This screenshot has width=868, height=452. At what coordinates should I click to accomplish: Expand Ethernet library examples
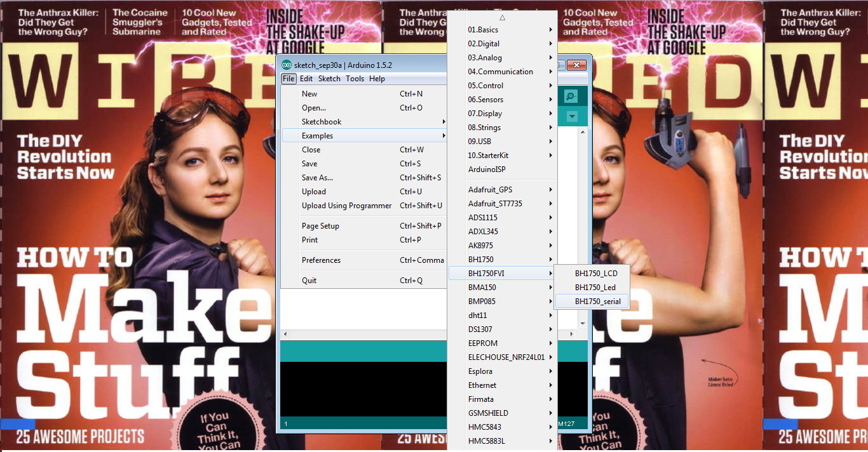(x=502, y=385)
